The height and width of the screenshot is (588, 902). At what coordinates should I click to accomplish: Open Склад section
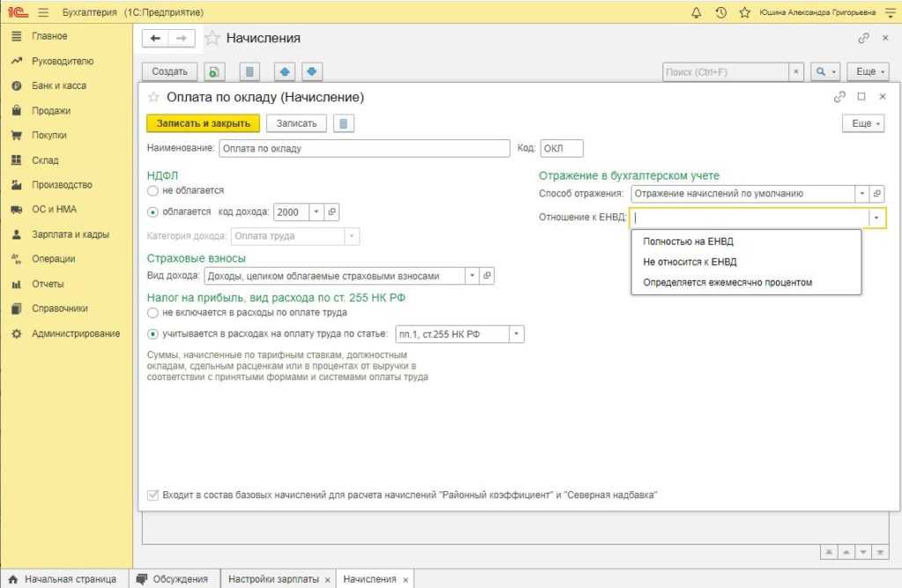pos(45,160)
